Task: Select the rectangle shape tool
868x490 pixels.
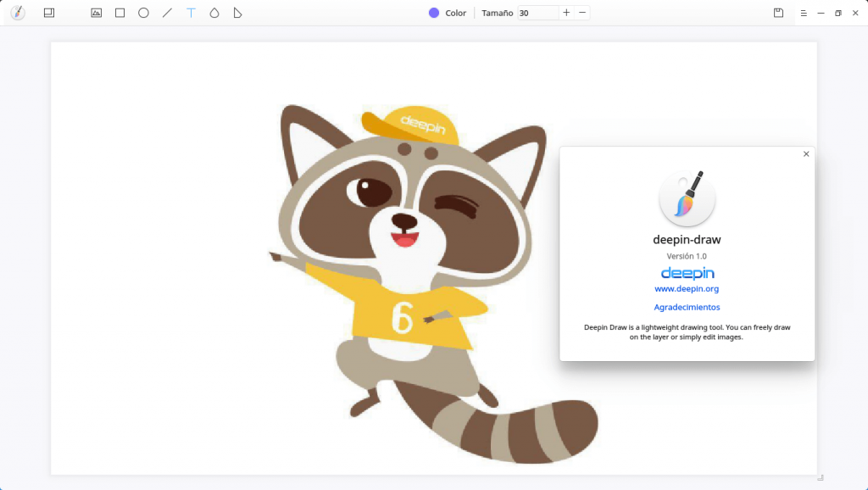Action: coord(120,13)
